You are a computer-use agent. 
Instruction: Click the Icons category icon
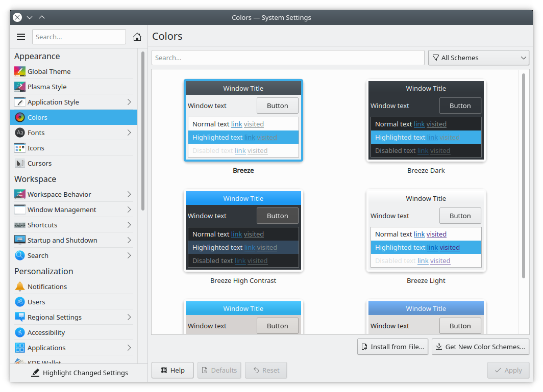pos(20,148)
